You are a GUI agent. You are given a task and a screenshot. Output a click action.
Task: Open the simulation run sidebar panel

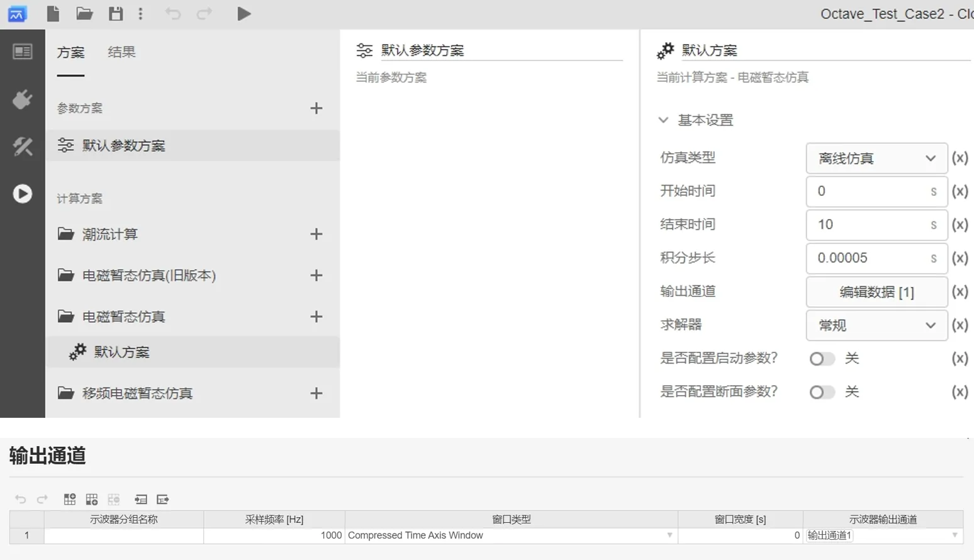point(23,194)
